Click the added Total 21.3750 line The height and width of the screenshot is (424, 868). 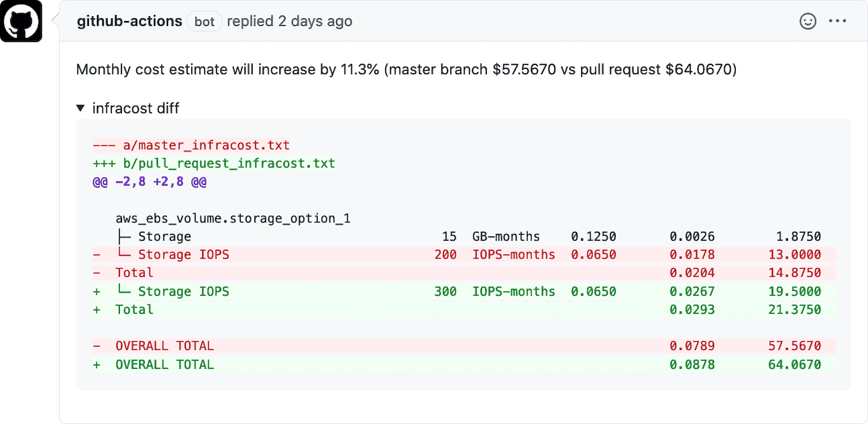pos(463,309)
